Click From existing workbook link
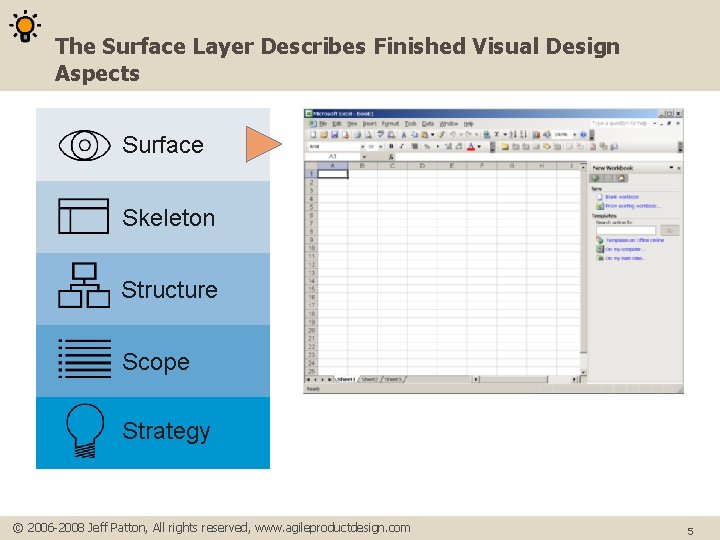 pos(632,206)
